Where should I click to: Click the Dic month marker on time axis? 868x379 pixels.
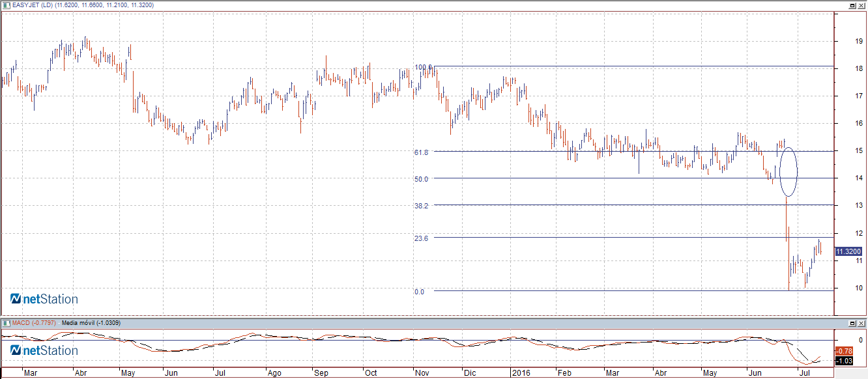click(470, 374)
